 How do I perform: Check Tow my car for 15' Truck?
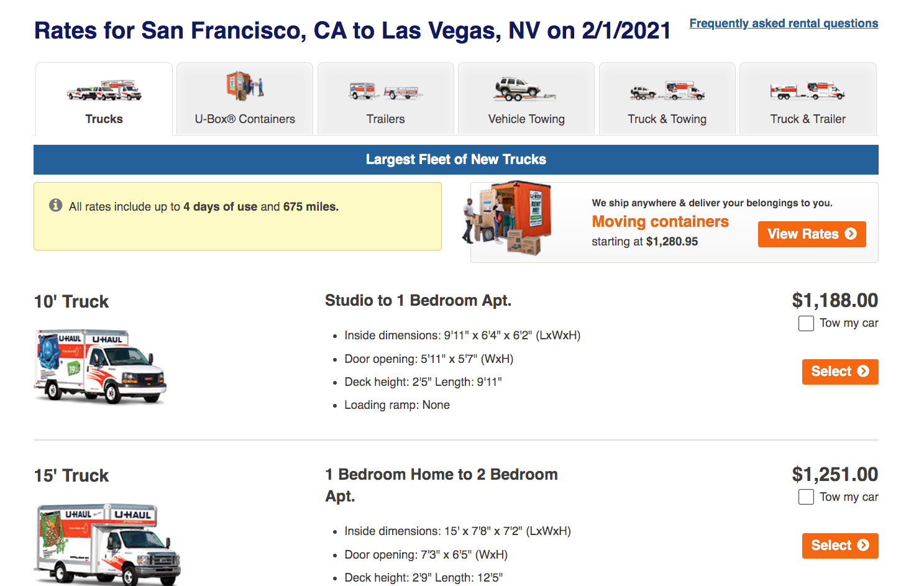[x=806, y=497]
